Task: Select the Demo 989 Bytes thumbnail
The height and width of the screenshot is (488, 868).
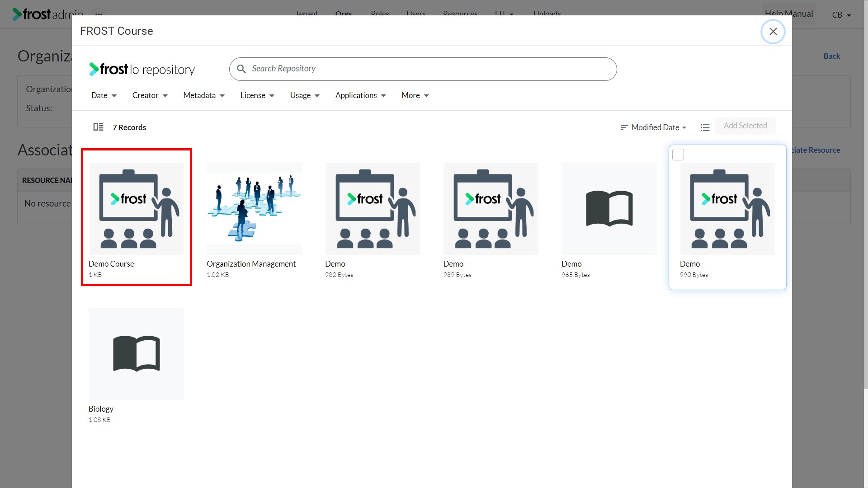Action: coord(491,208)
